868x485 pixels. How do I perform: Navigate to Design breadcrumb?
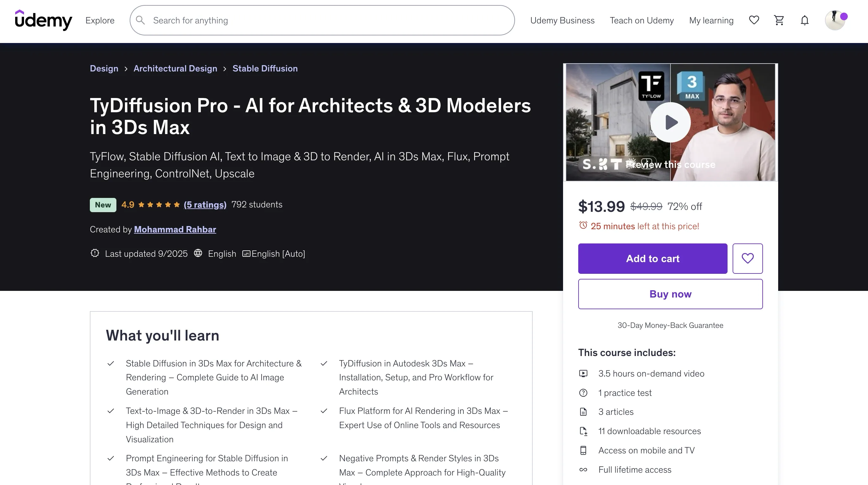pyautogui.click(x=104, y=68)
